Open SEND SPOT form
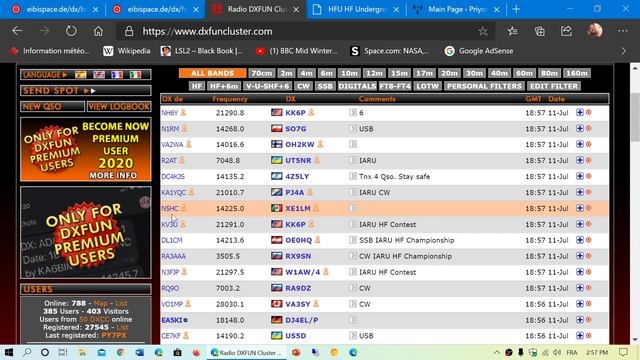640x360 pixels. tap(86, 91)
